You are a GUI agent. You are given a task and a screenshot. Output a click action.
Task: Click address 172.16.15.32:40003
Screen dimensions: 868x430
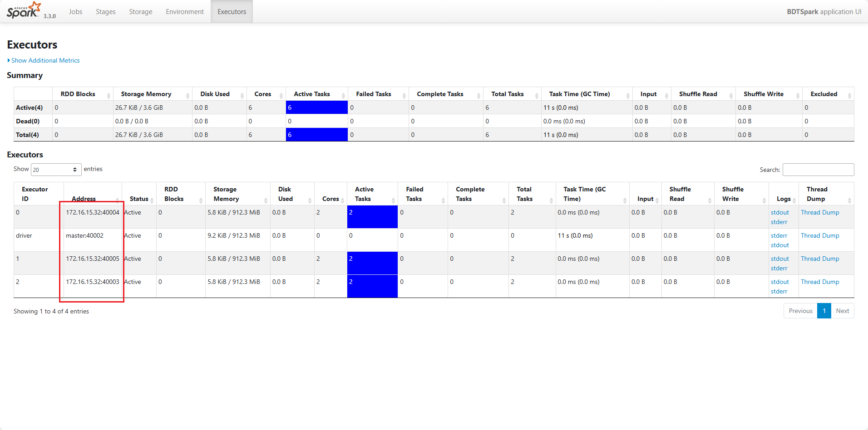pos(93,282)
